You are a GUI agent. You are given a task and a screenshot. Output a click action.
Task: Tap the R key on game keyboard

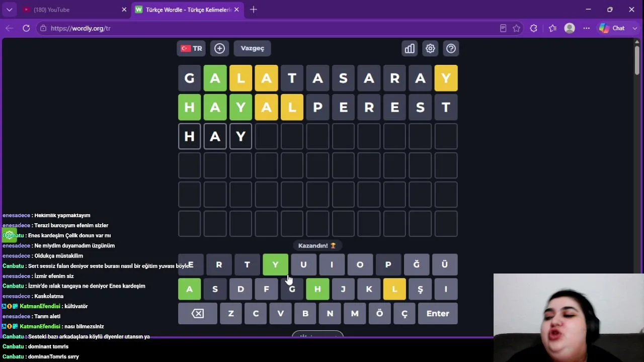tap(219, 264)
